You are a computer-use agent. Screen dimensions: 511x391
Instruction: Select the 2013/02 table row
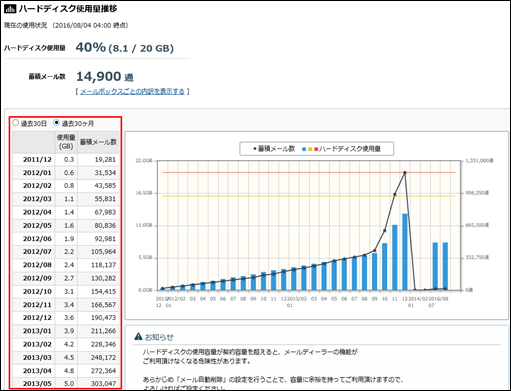pos(66,344)
